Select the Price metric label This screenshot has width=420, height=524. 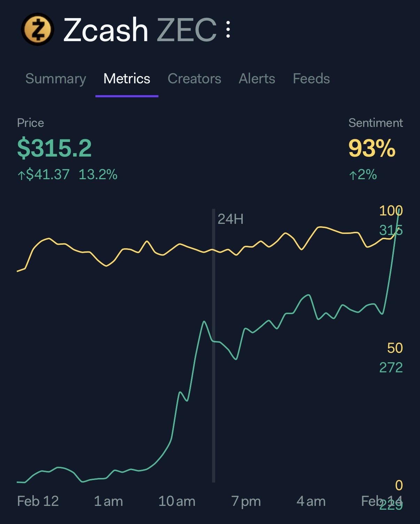[x=31, y=123]
